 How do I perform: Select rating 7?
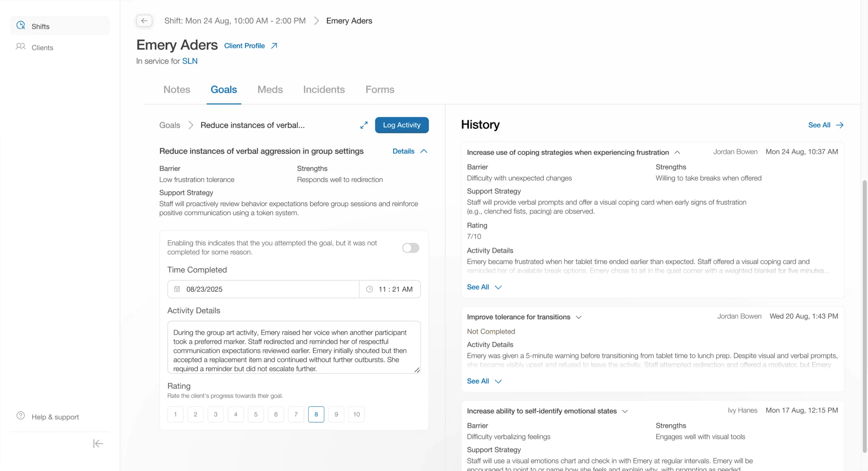(296, 415)
